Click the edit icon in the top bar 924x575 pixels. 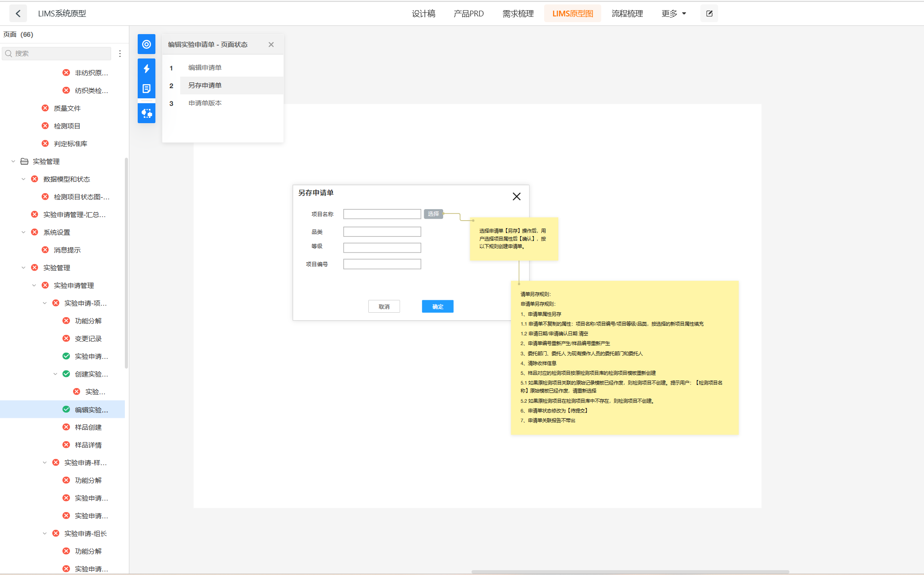[x=709, y=14]
